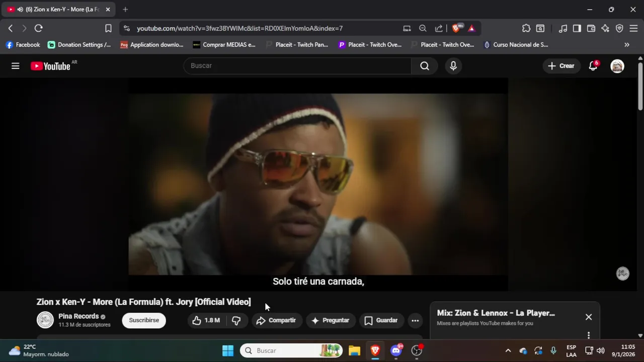Open Comprar MEDIAS bookmark

pos(224,45)
